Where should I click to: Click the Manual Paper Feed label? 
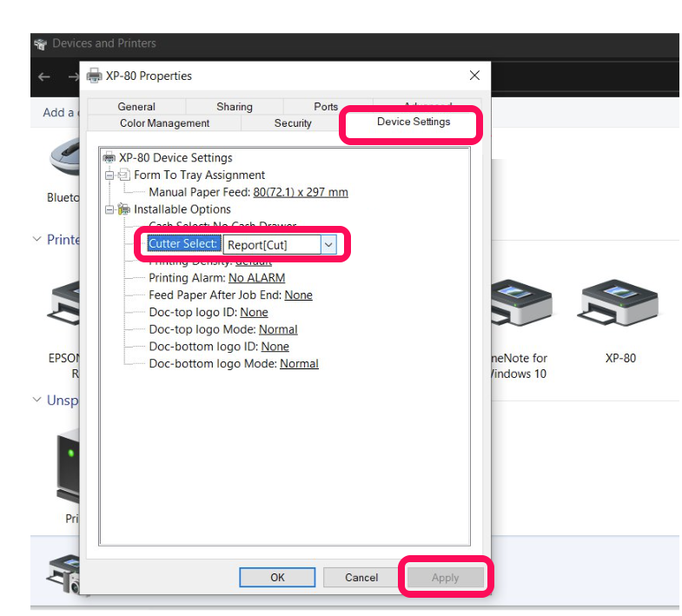point(199,192)
